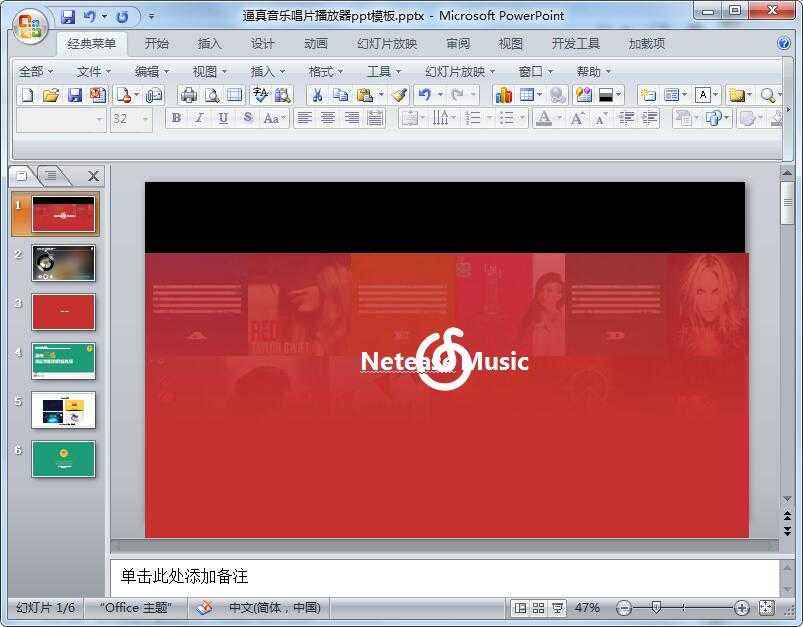Image resolution: width=803 pixels, height=627 pixels.
Task: Expand the 幻灯片放映 classic menu
Action: point(460,72)
